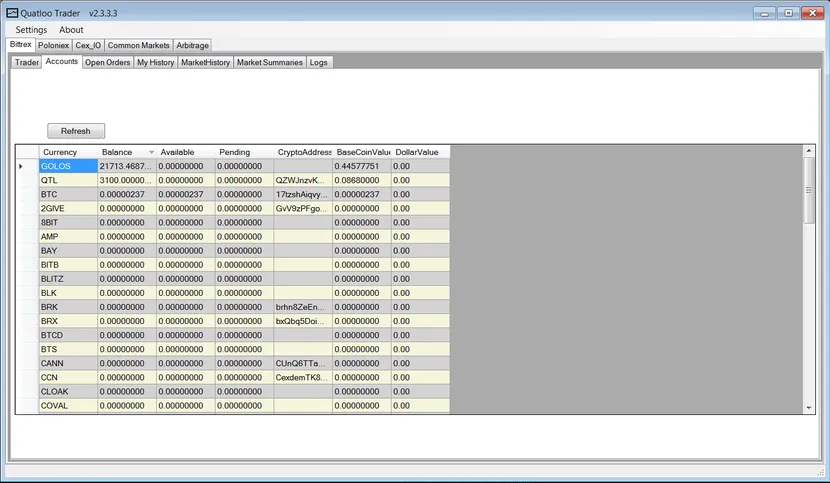Maximize the Quatloo Trader window
The image size is (830, 483).
[788, 13]
